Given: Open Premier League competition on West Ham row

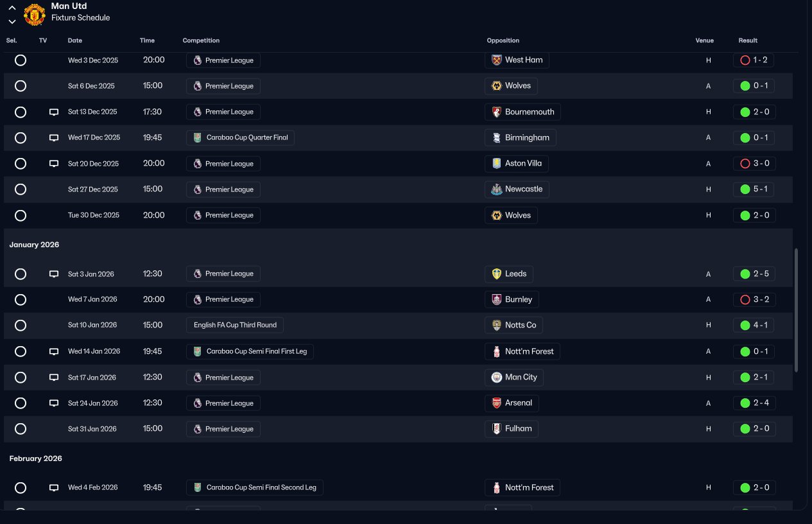Looking at the screenshot, I should (x=223, y=60).
